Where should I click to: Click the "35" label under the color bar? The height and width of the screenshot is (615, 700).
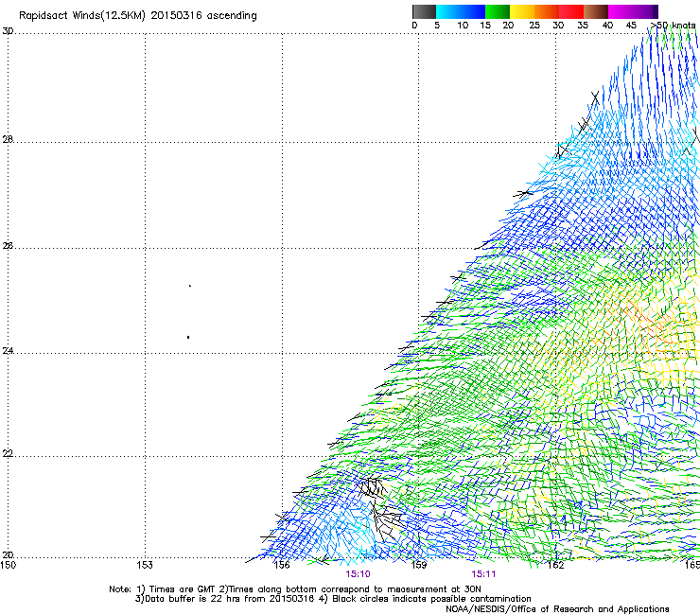click(583, 26)
